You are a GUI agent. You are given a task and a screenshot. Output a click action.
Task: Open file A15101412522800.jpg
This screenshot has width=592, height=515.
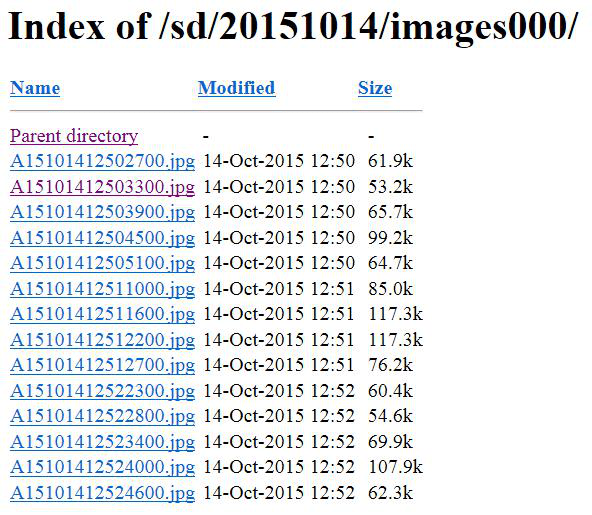point(102,416)
